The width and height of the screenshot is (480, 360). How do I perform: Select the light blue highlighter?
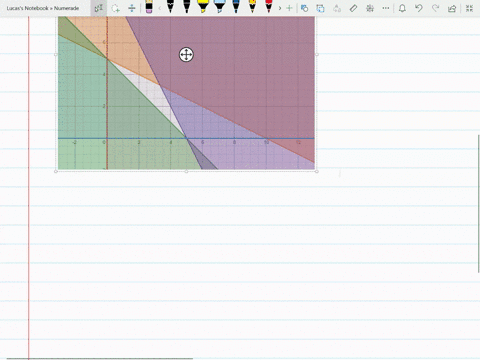219,7
